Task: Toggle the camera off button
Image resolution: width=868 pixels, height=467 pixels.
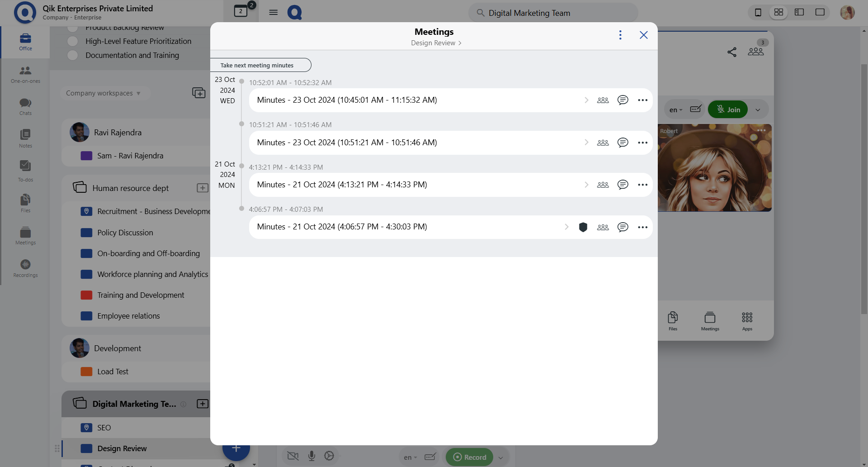Action: point(293,457)
